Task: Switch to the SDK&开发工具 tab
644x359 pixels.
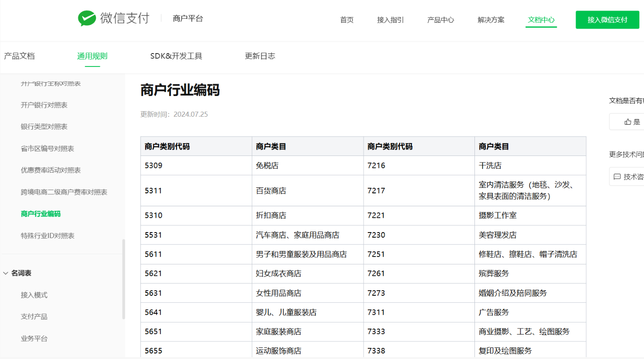Action: [176, 56]
